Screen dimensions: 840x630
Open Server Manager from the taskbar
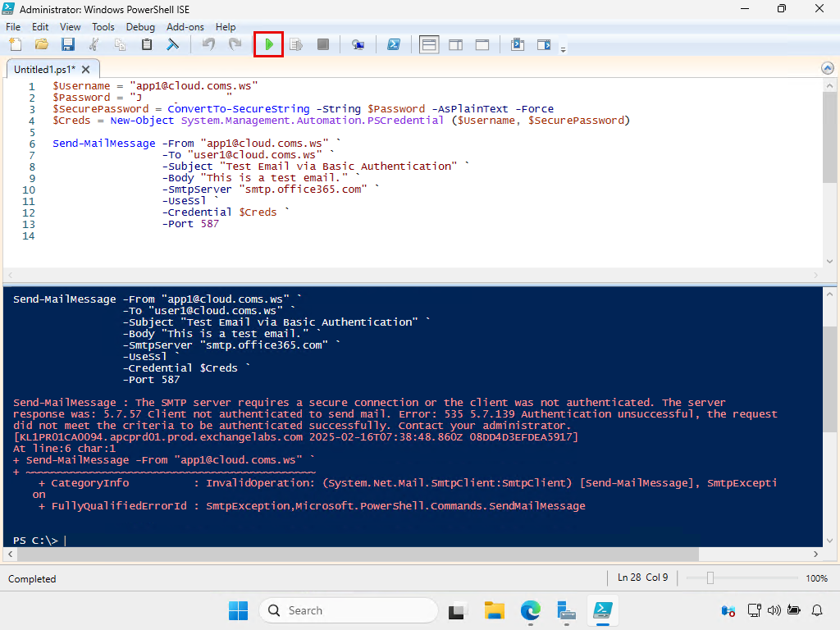pyautogui.click(x=566, y=610)
